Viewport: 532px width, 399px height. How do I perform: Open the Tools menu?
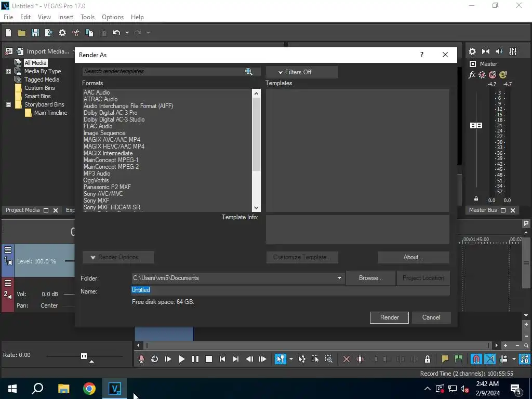[87, 17]
